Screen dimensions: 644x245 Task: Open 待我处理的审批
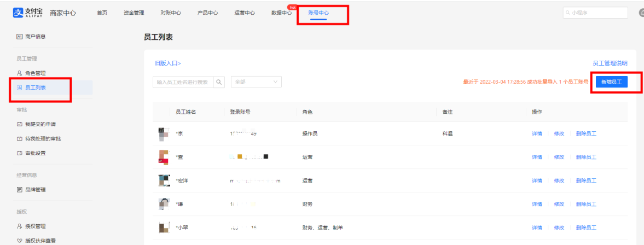[x=43, y=139]
